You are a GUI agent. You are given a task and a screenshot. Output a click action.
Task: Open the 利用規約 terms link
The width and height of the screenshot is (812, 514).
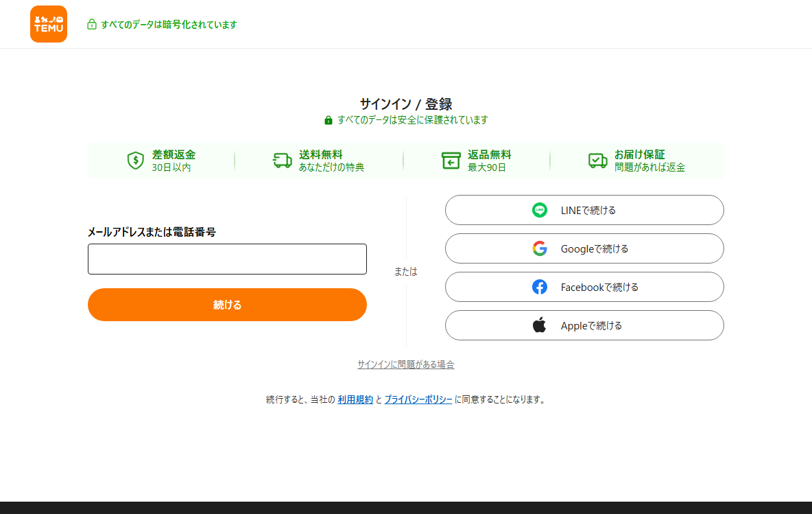click(x=355, y=399)
